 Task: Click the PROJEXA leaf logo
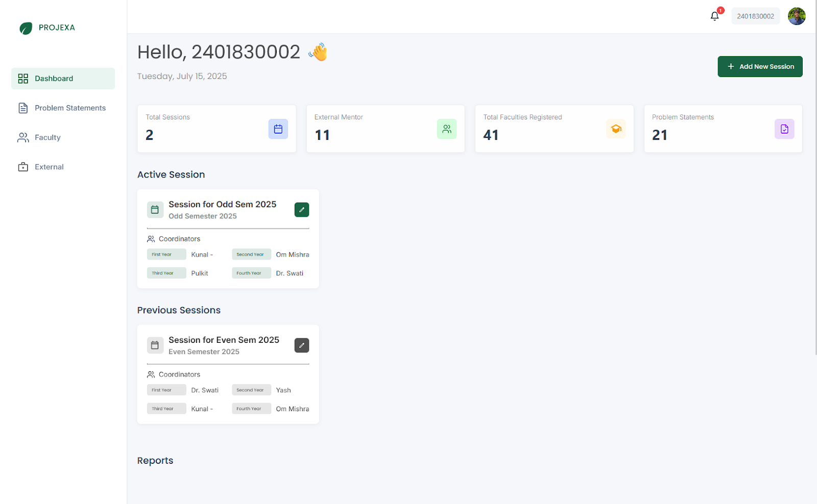click(26, 28)
